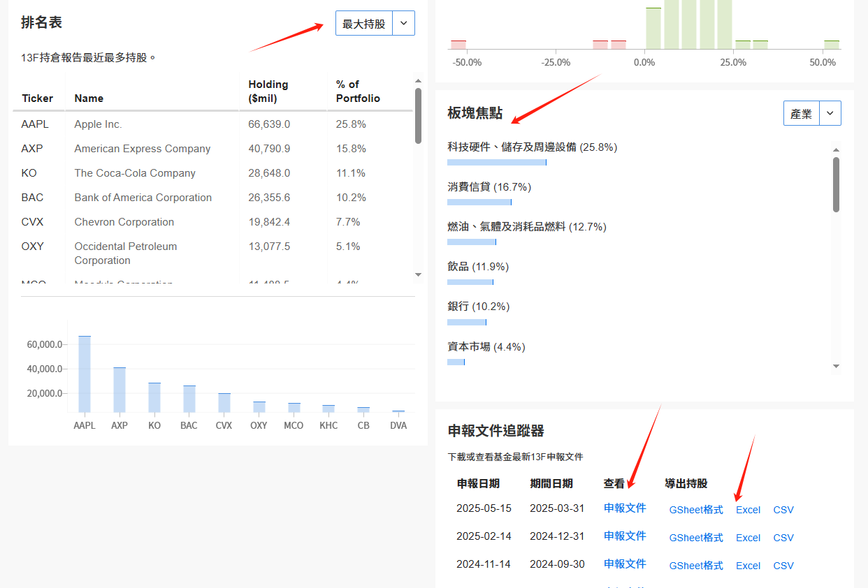
Task: Download CSV for 2025-05-15 filing
Action: [x=783, y=510]
